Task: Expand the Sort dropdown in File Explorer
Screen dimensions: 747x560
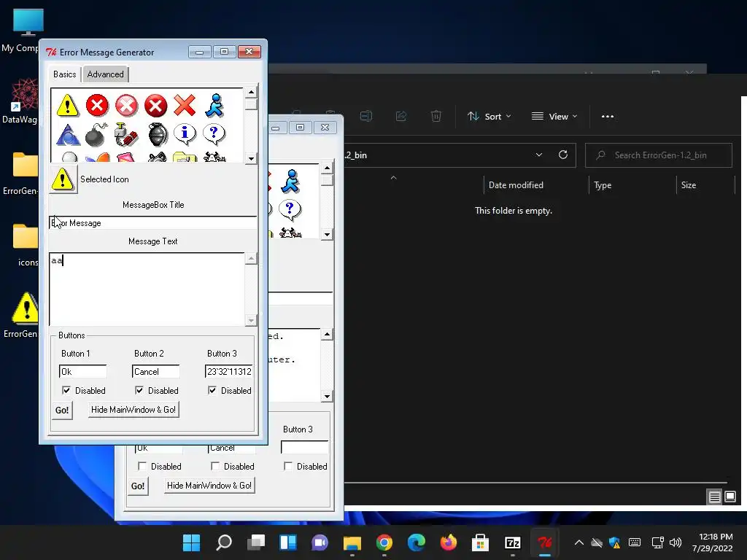Action: 489,116
